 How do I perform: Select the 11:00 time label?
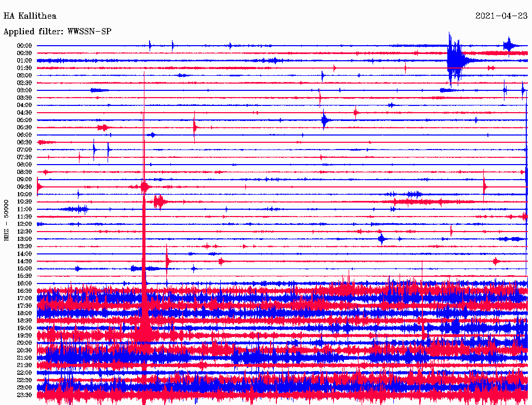24,210
